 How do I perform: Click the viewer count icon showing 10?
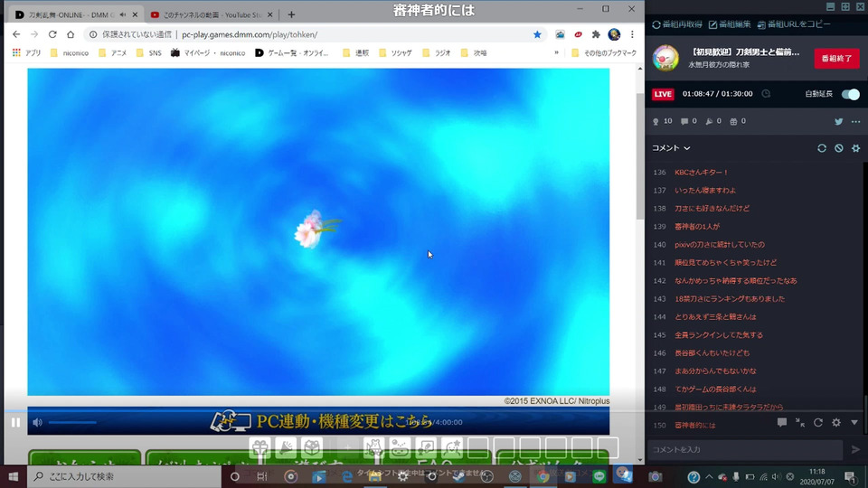tap(656, 122)
